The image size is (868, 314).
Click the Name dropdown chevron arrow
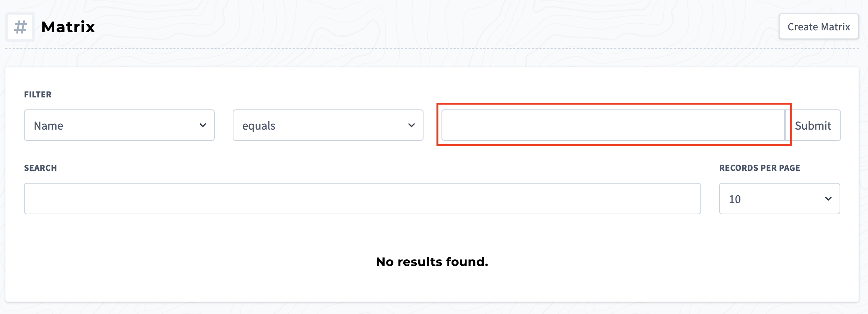coord(202,125)
